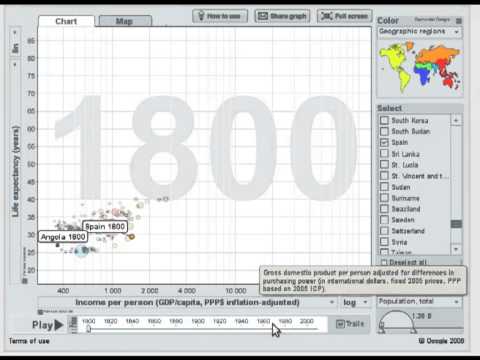Check the Sweden checkbox

point(384,220)
